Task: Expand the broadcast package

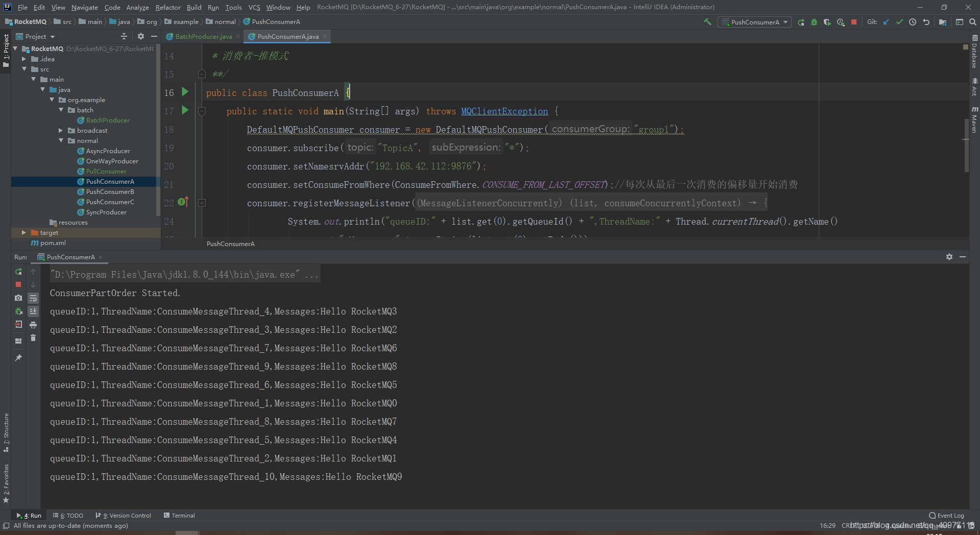Action: coord(61,130)
